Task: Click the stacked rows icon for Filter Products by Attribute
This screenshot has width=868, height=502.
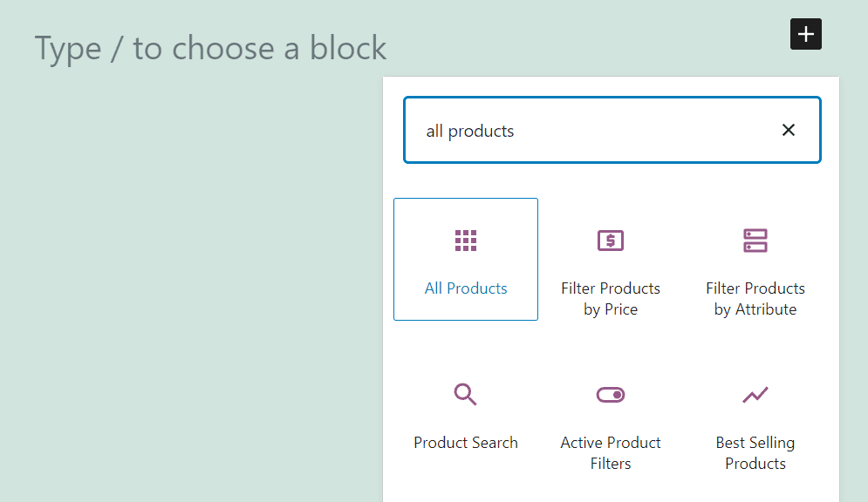Action: pyautogui.click(x=755, y=240)
